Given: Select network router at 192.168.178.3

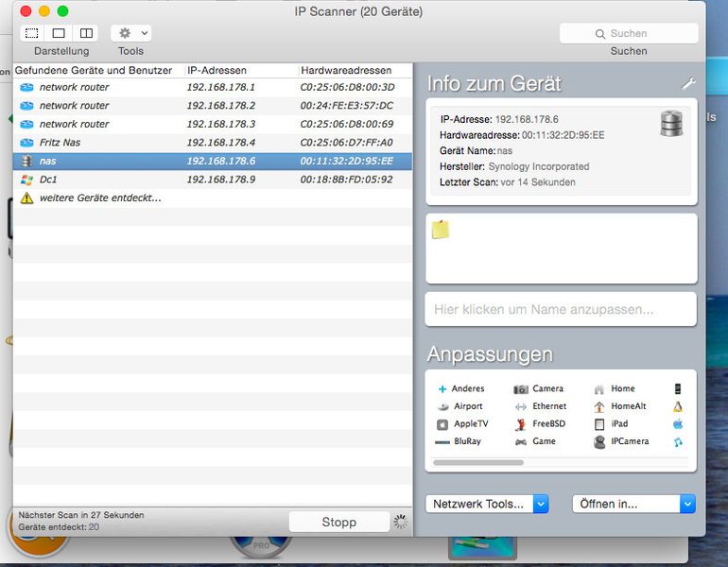Looking at the screenshot, I should coord(213,125).
